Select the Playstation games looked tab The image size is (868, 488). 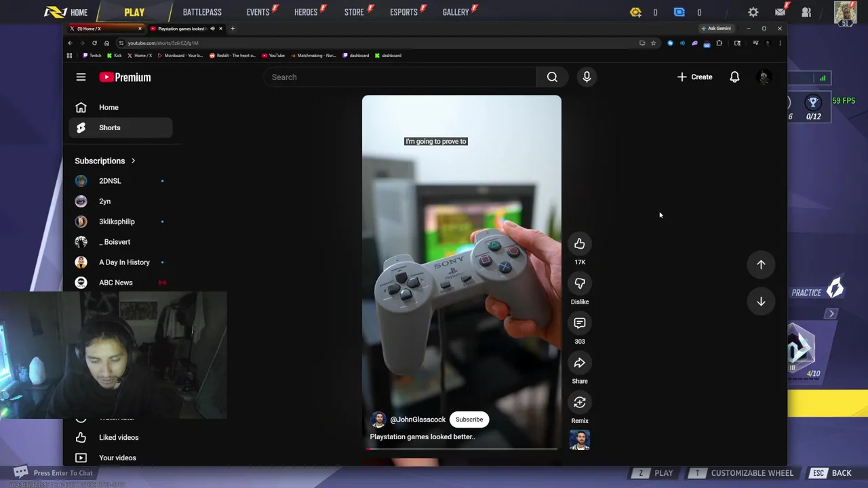[x=186, y=28]
